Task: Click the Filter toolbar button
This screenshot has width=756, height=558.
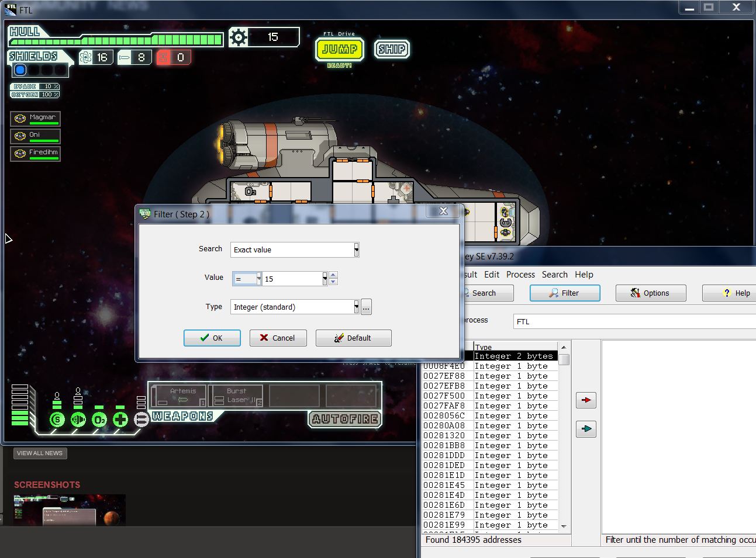Action: click(565, 293)
